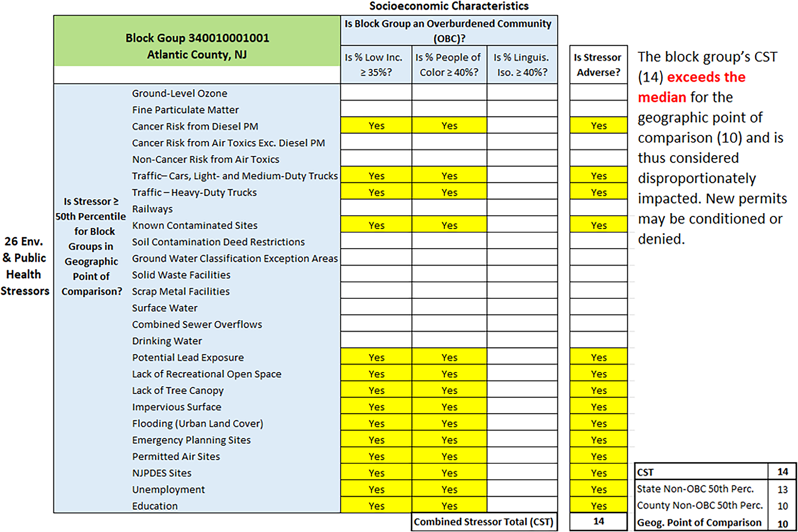Viewport: 798px width, 532px height.
Task: Select the Socioeconomic Characteristics title
Action: [x=449, y=6]
